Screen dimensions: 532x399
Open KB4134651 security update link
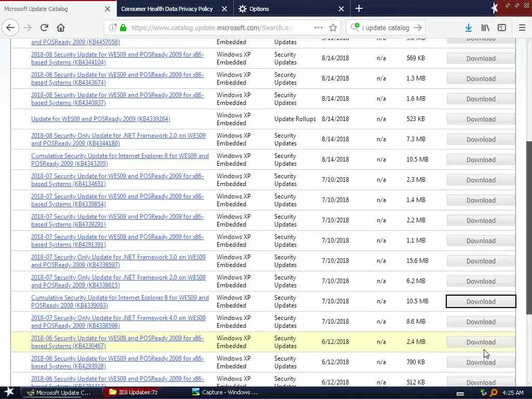[117, 180]
